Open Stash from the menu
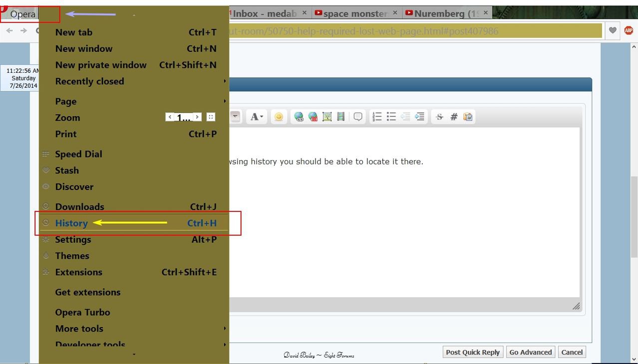The width and height of the screenshot is (638, 364). [x=135, y=171]
